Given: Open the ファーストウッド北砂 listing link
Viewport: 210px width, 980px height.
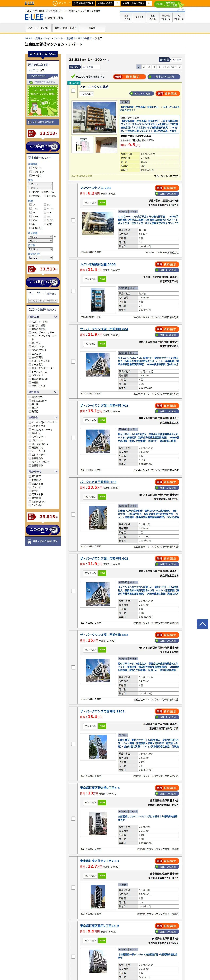Looking at the screenshot, I should [x=94, y=87].
